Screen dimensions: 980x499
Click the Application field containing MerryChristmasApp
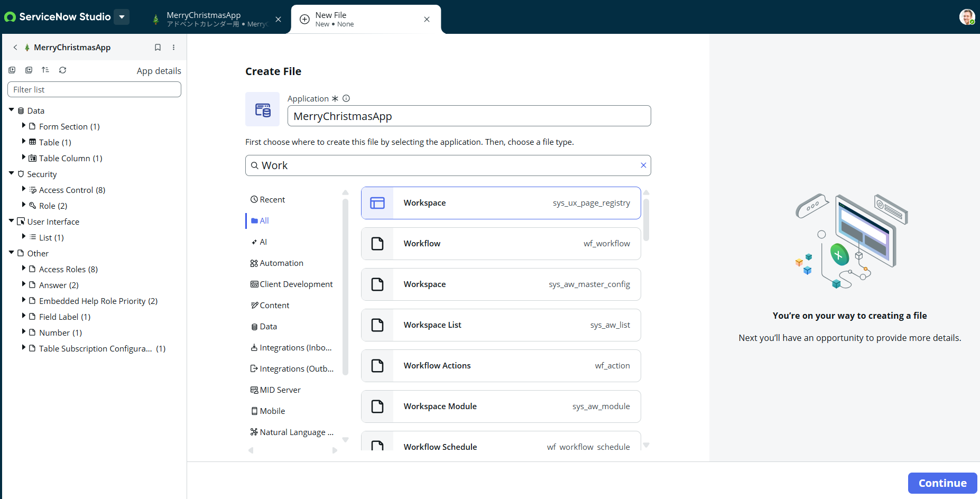pos(469,116)
